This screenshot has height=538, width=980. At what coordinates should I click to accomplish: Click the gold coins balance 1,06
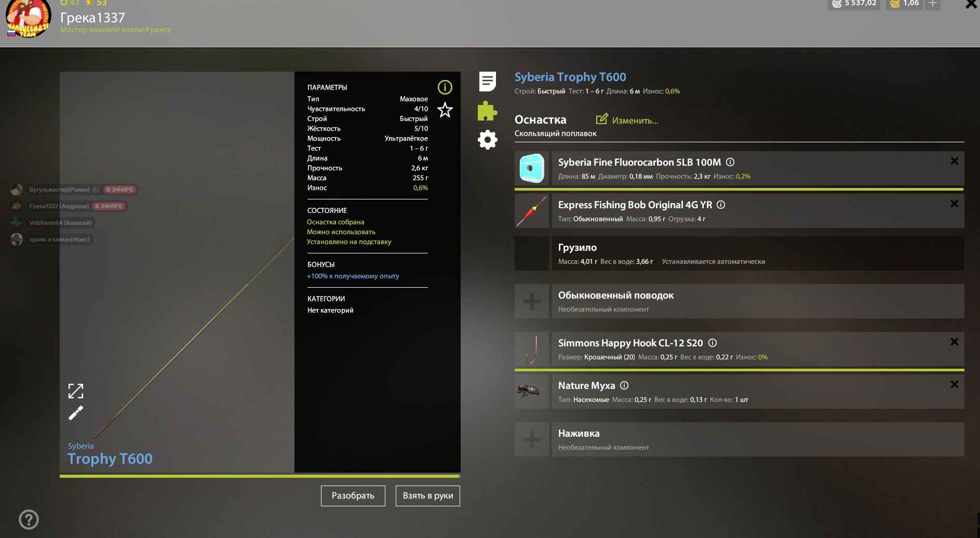(905, 4)
